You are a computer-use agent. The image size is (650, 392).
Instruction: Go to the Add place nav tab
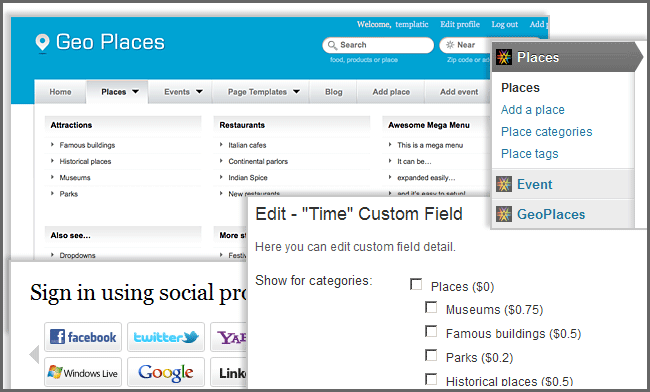(391, 92)
